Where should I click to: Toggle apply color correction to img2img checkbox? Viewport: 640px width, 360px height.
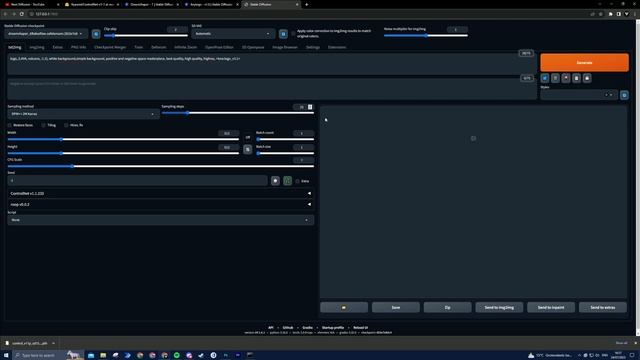[x=293, y=33]
